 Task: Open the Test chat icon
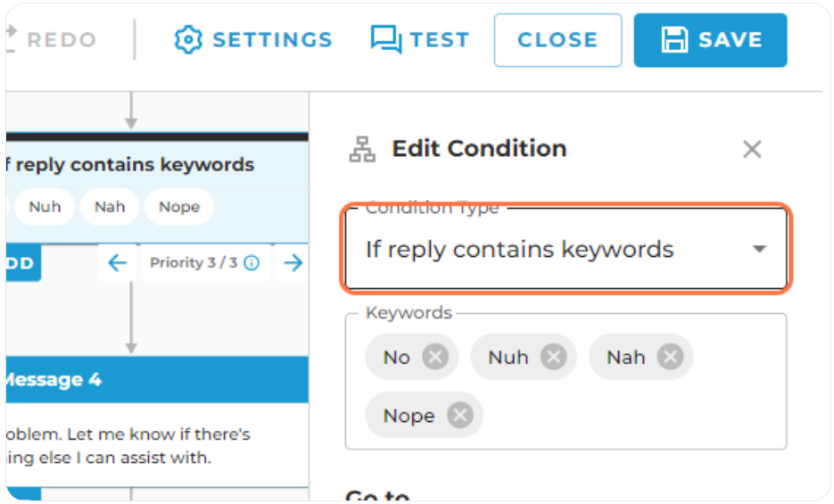click(386, 39)
